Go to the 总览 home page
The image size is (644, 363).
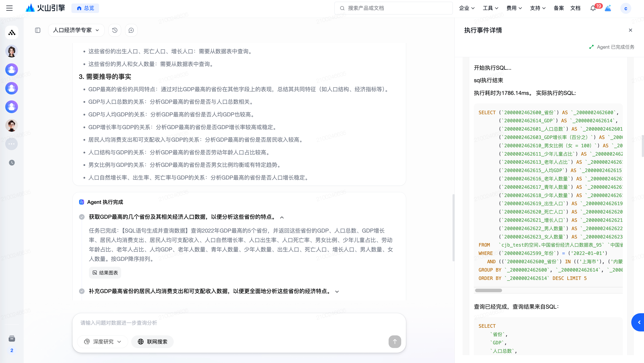click(x=85, y=8)
